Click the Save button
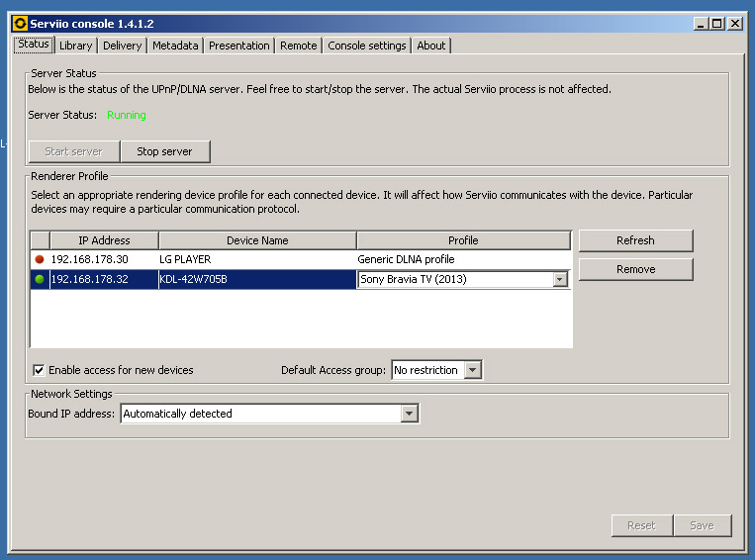The image size is (755, 560). (703, 525)
